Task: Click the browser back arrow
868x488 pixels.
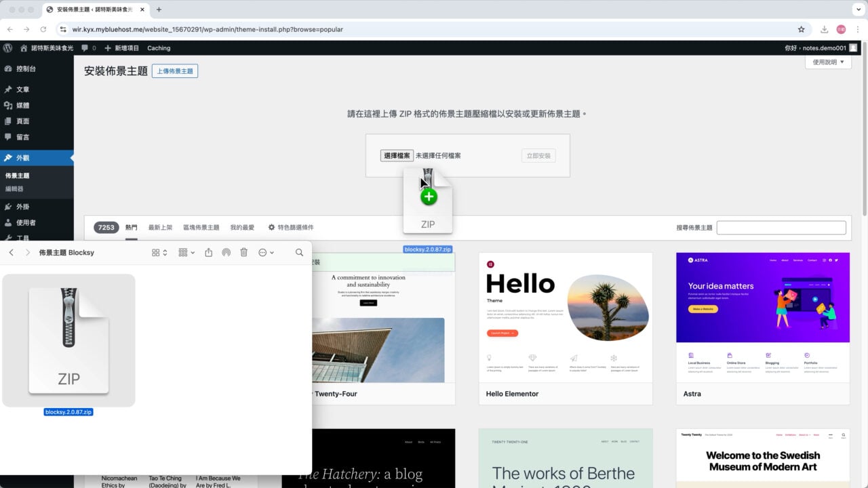Action: 10,29
